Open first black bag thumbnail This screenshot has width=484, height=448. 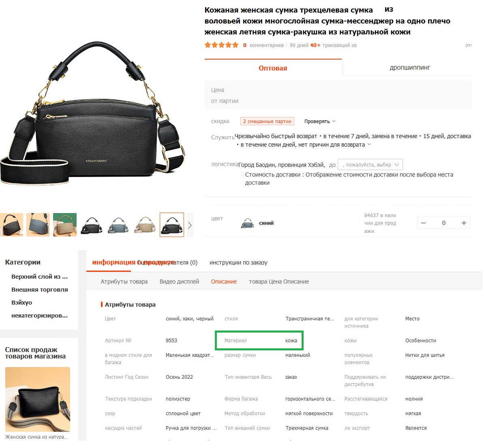point(11,225)
